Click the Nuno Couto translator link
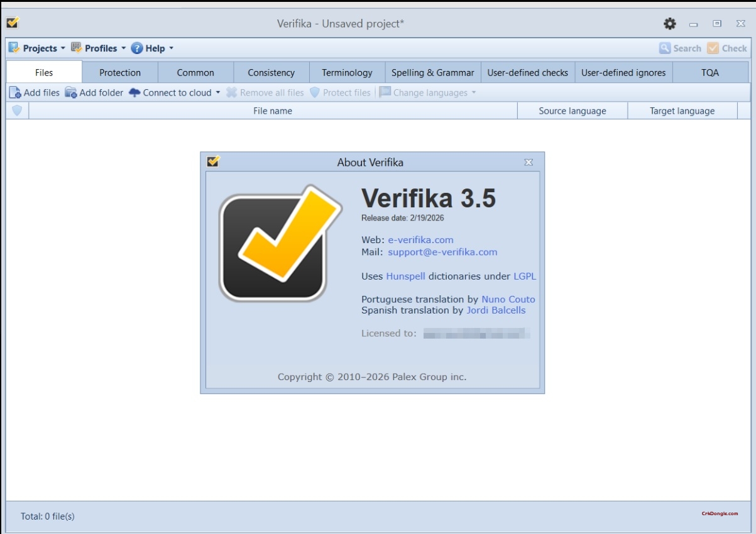The image size is (756, 534). click(508, 299)
